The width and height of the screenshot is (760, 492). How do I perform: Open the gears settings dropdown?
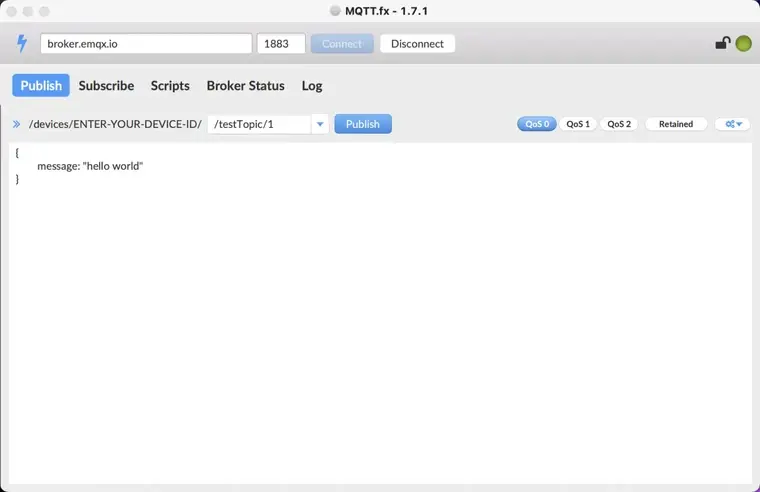[x=733, y=124]
